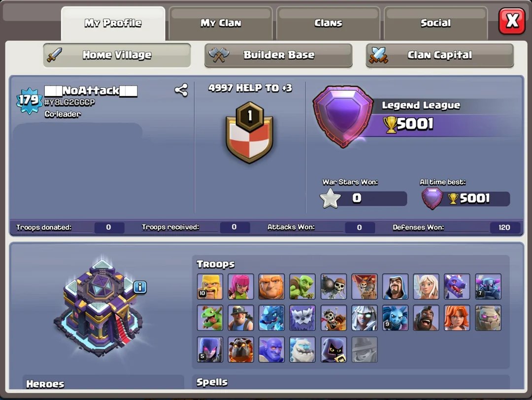Tap the locked greyed-out troop icon
532x400 pixels.
click(x=365, y=349)
